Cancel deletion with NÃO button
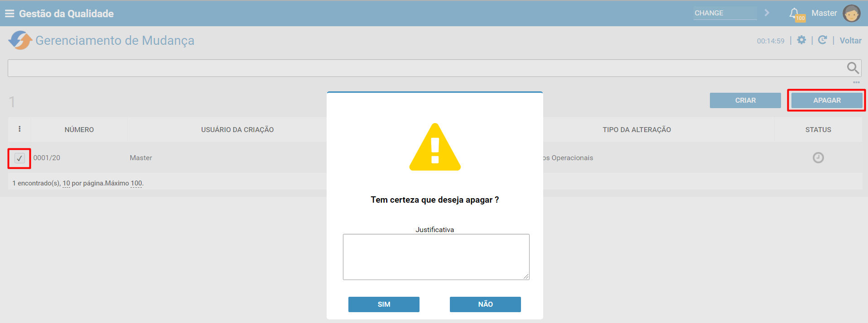868x323 pixels. (x=485, y=304)
